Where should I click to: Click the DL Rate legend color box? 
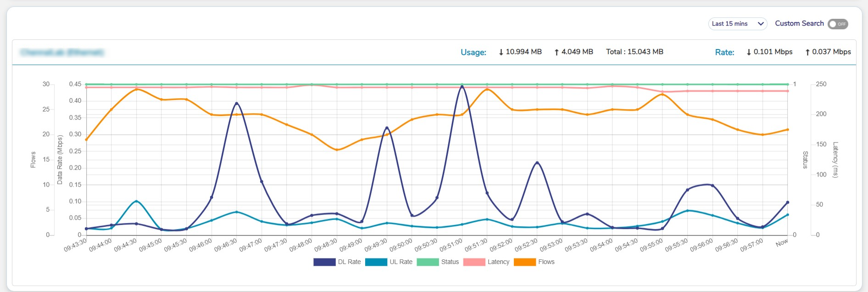[x=324, y=262]
